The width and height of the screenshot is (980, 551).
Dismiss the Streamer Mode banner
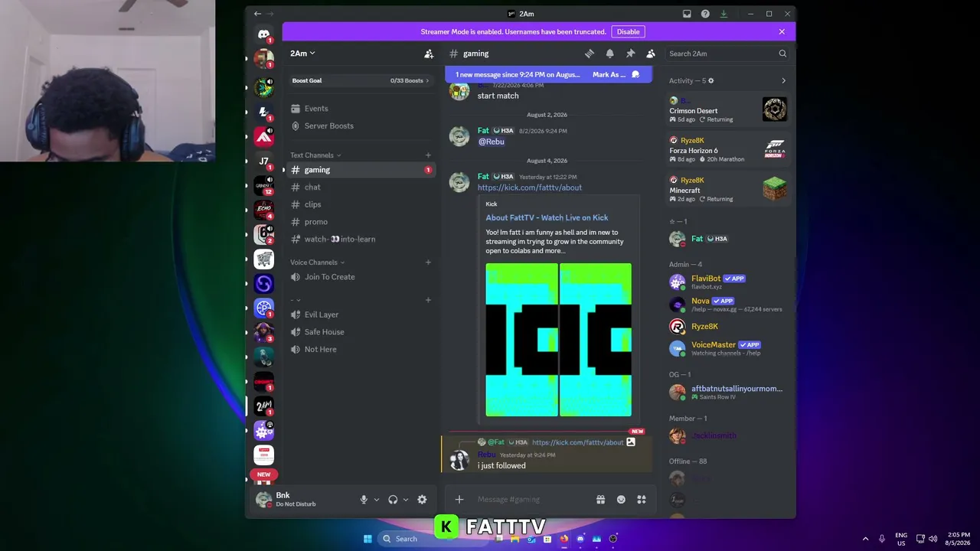782,31
